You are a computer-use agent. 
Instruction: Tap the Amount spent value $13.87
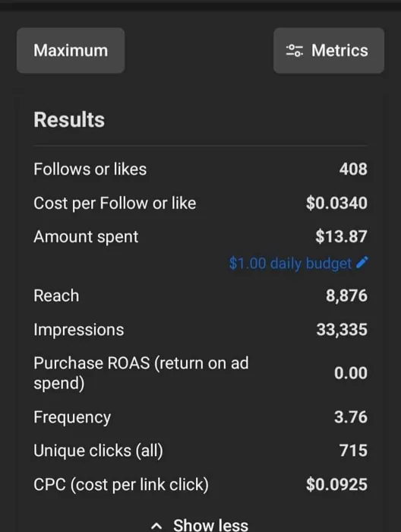pyautogui.click(x=341, y=236)
